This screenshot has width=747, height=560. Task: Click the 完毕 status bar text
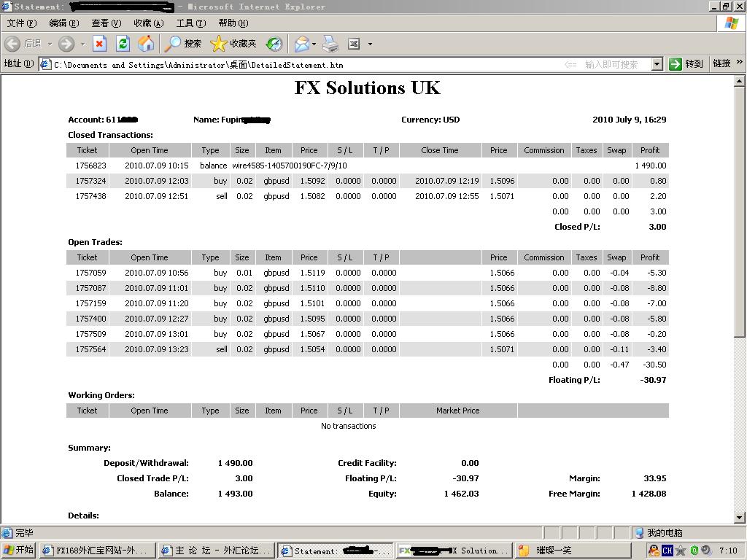(x=24, y=533)
